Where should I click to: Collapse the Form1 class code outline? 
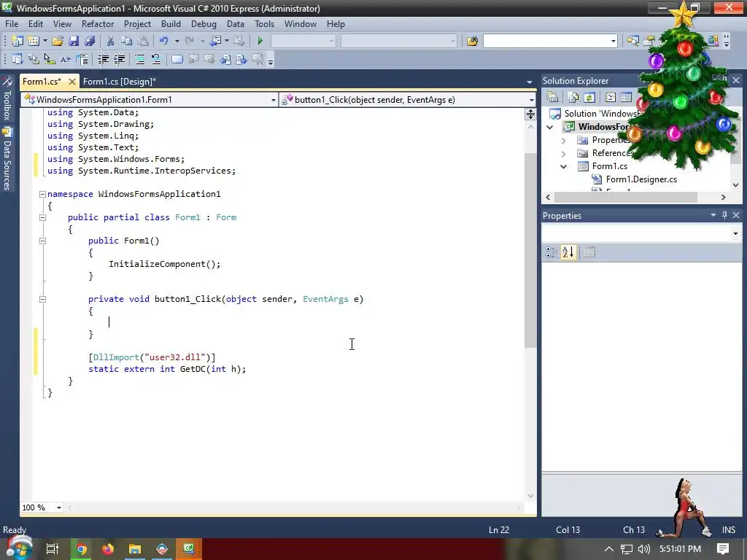point(42,217)
